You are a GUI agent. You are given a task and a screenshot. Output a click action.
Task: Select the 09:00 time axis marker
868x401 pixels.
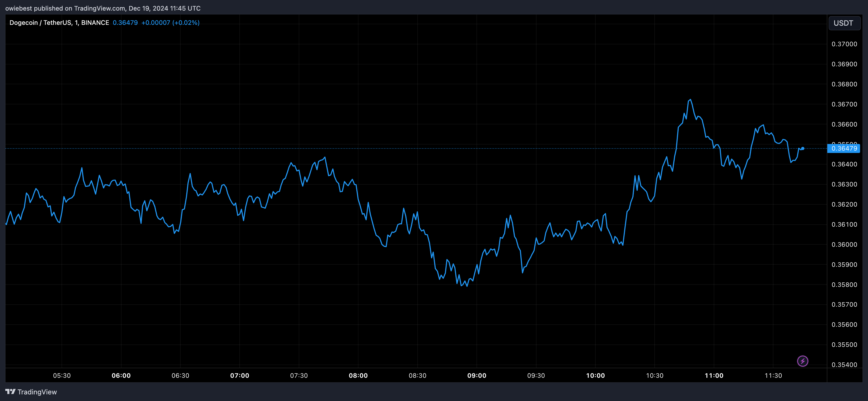(x=477, y=375)
